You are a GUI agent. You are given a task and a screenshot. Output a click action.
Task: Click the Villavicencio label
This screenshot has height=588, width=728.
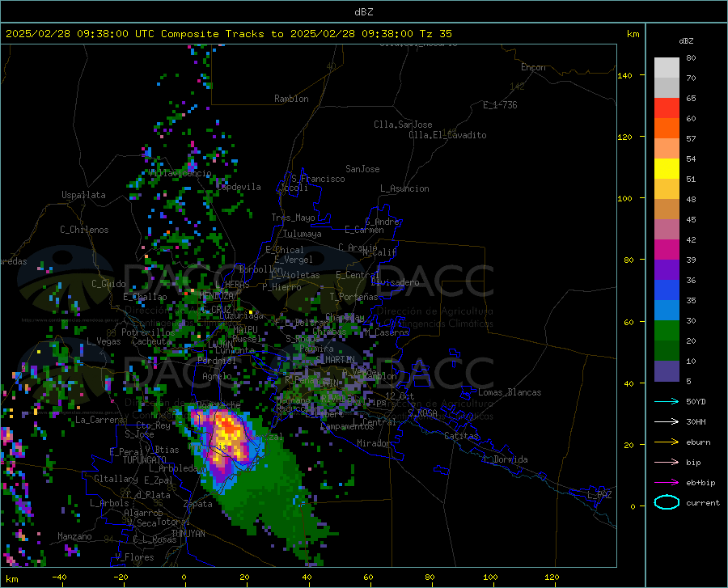[180, 173]
